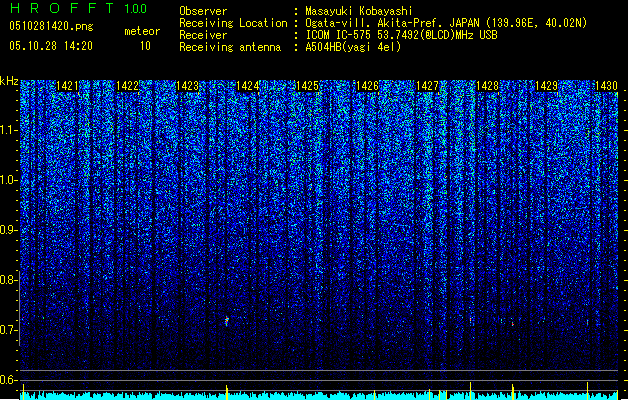Select observer name Masayuki Kobayashi
This screenshot has width=629, height=400.
[359, 11]
